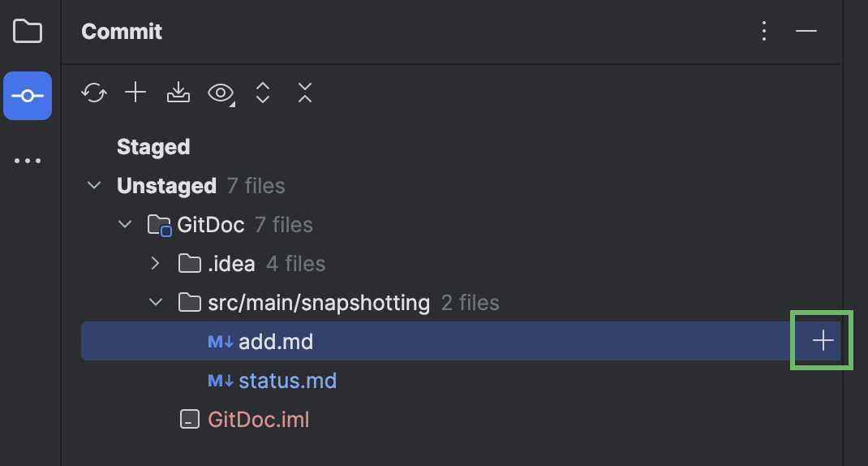This screenshot has width=868, height=466.
Task: Click the Stash changes icon
Action: point(178,93)
